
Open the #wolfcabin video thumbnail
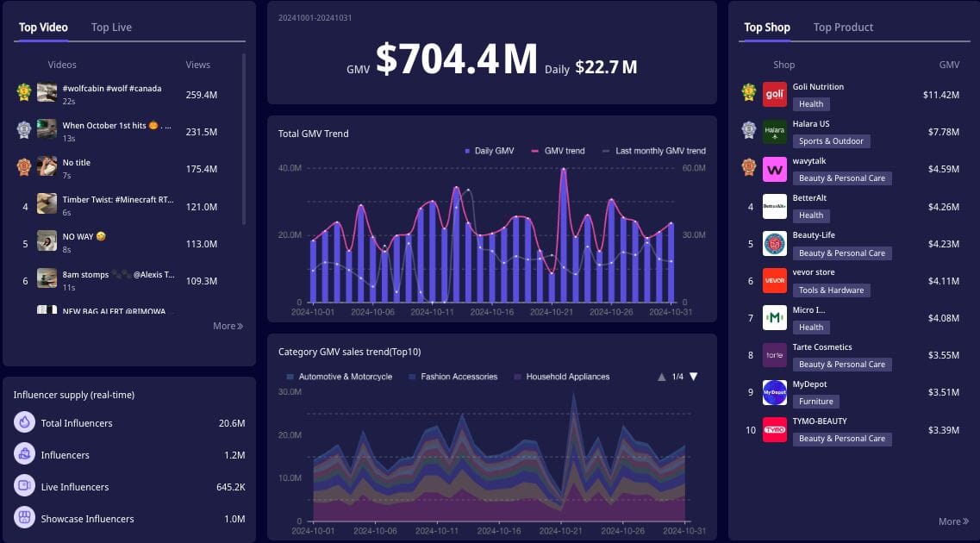[x=47, y=93]
